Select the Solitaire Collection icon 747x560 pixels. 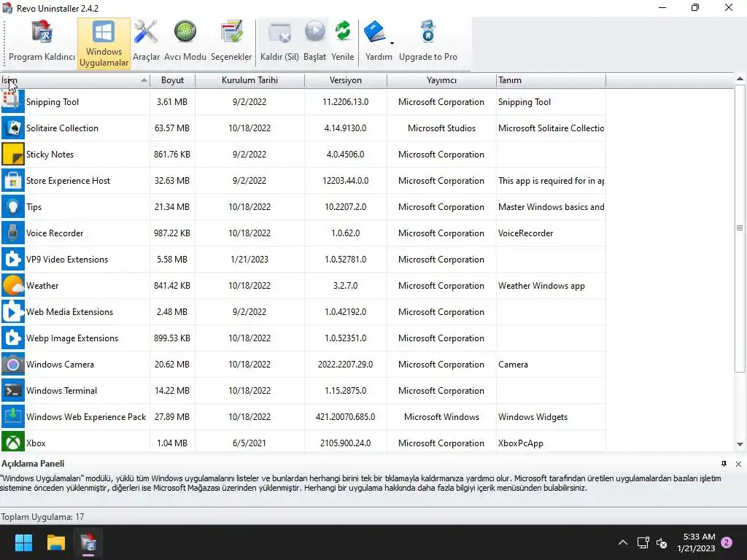coord(13,128)
